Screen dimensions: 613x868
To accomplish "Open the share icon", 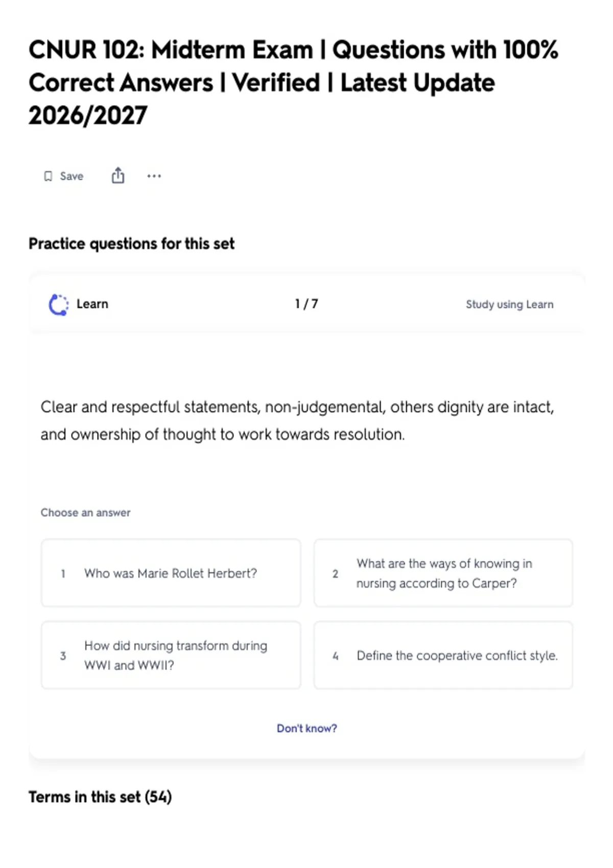I will (118, 175).
